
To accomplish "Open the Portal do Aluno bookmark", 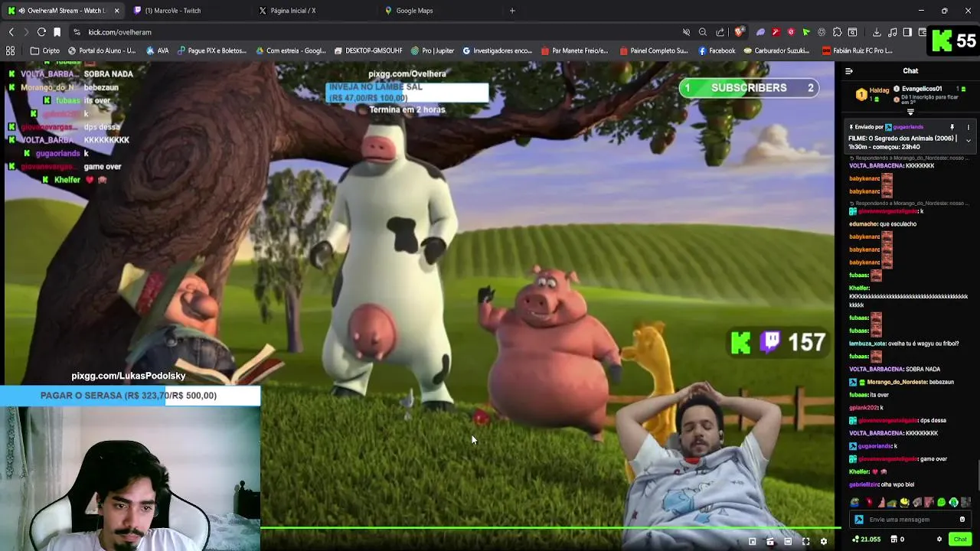I will pos(102,51).
